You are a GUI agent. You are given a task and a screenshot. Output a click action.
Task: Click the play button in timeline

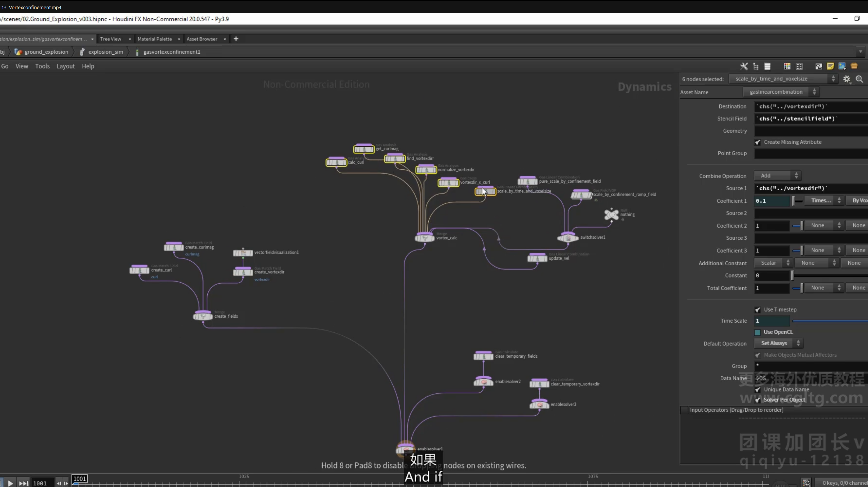(10, 483)
